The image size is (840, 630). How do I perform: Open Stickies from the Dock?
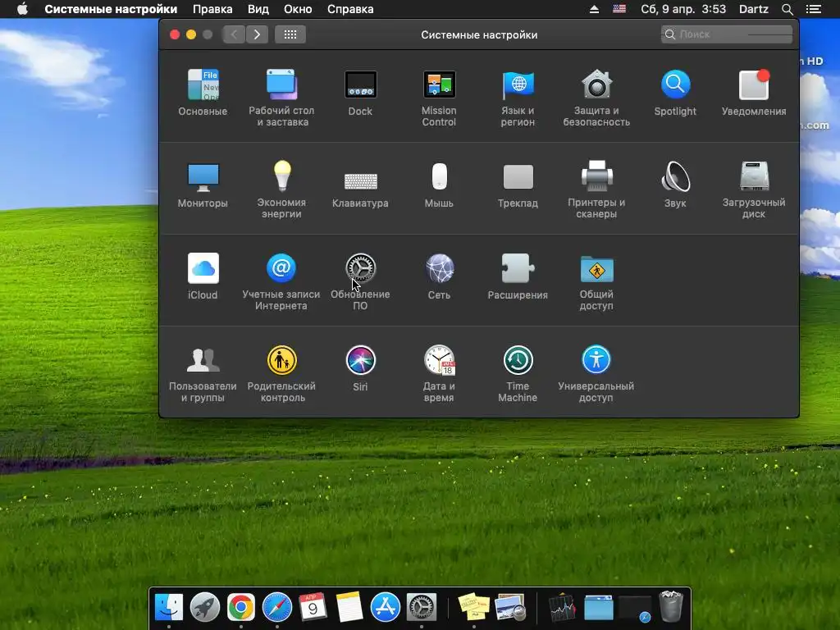[474, 608]
